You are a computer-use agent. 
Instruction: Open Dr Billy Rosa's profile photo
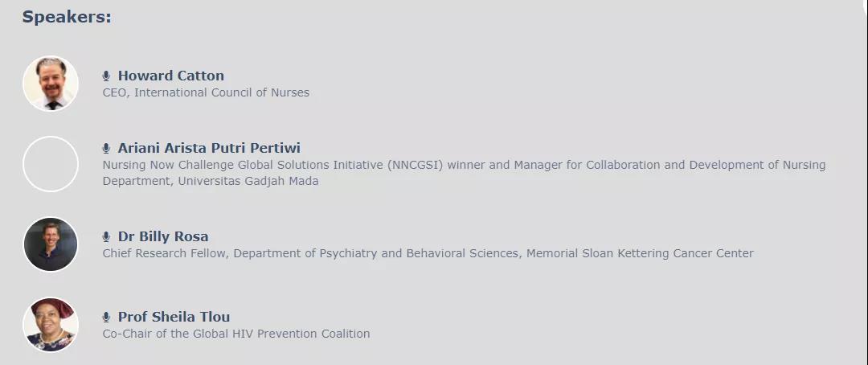click(x=51, y=244)
